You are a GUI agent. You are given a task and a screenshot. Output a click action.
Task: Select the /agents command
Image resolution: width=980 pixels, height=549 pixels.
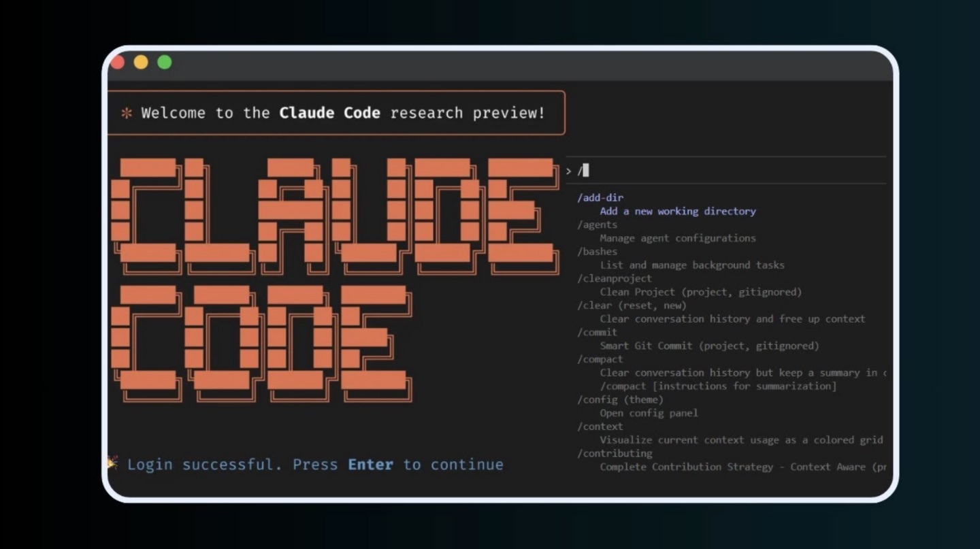click(x=597, y=224)
